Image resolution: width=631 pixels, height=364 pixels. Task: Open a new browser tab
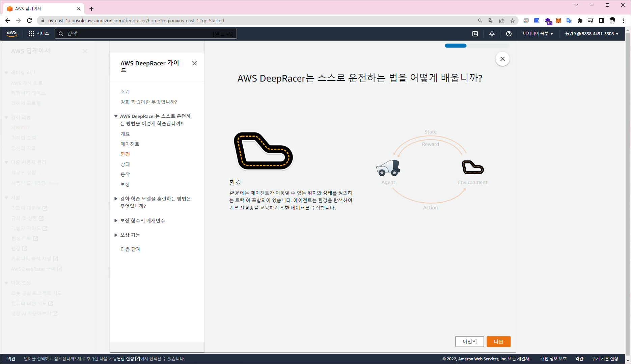tap(91, 9)
